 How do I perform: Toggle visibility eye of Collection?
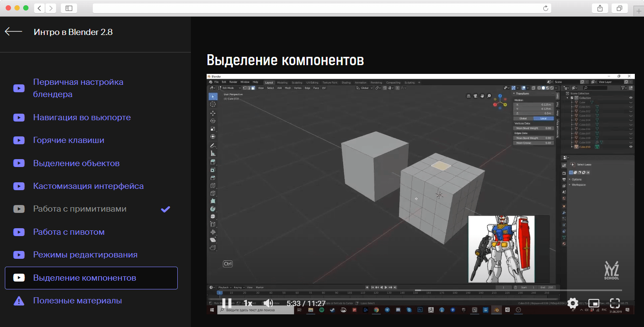tap(631, 98)
